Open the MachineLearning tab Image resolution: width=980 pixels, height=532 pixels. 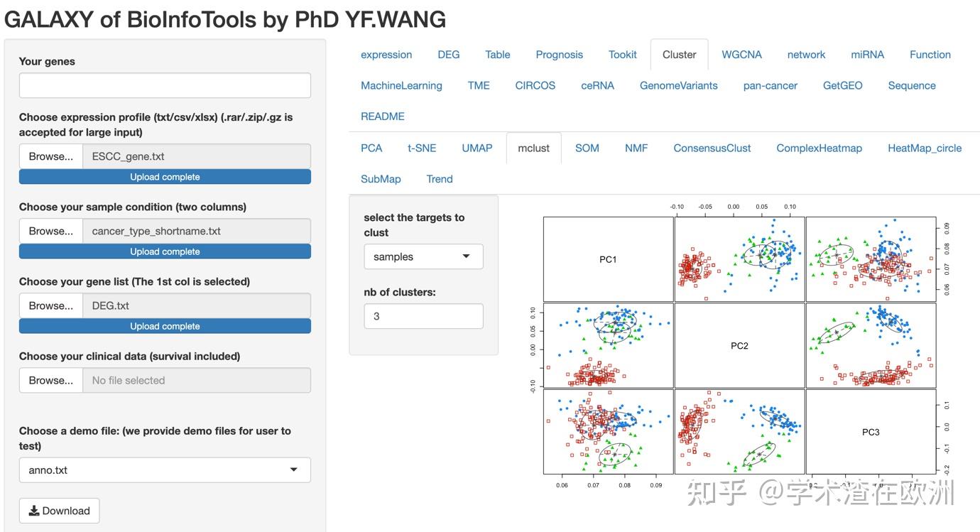401,85
